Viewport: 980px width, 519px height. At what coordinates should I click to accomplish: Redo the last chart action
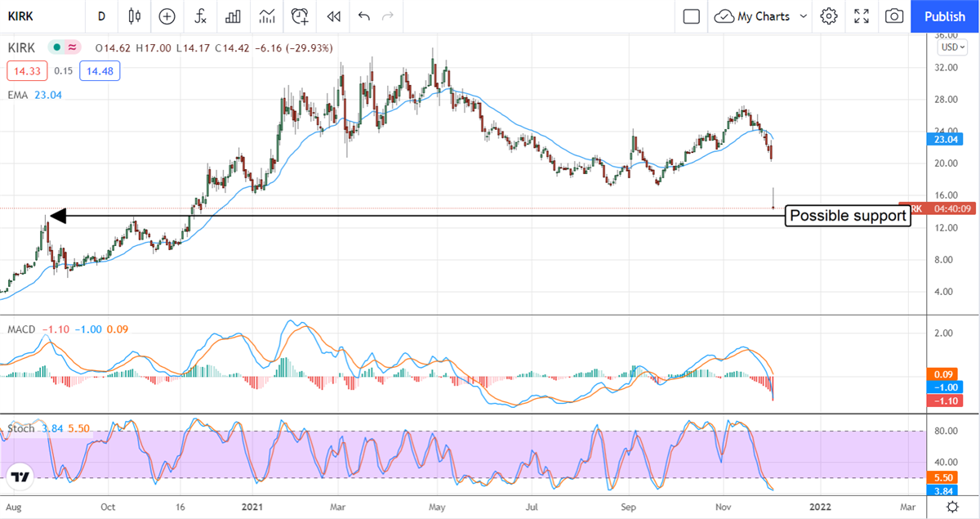point(388,16)
